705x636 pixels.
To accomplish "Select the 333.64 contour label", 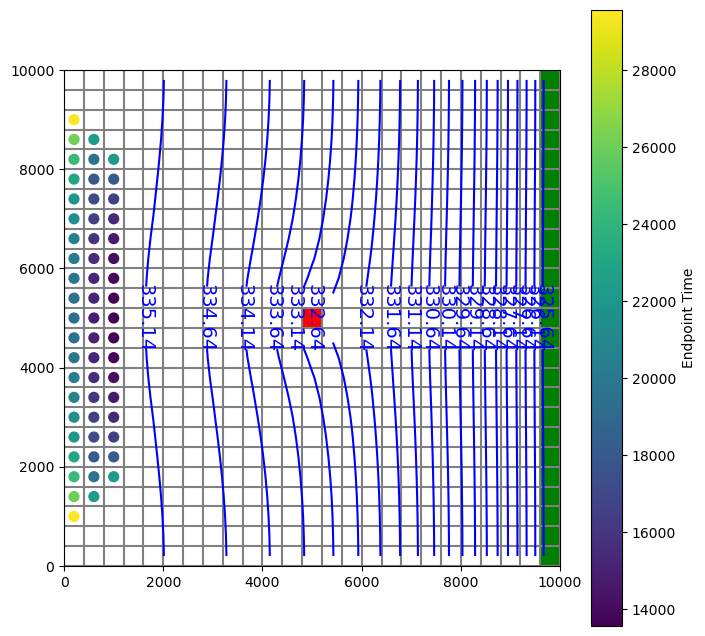I will [x=276, y=317].
